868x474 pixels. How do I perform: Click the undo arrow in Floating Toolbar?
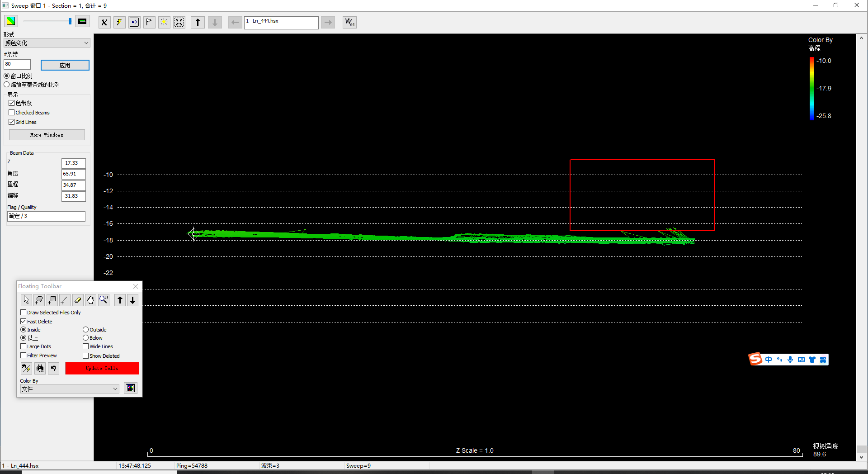53,368
